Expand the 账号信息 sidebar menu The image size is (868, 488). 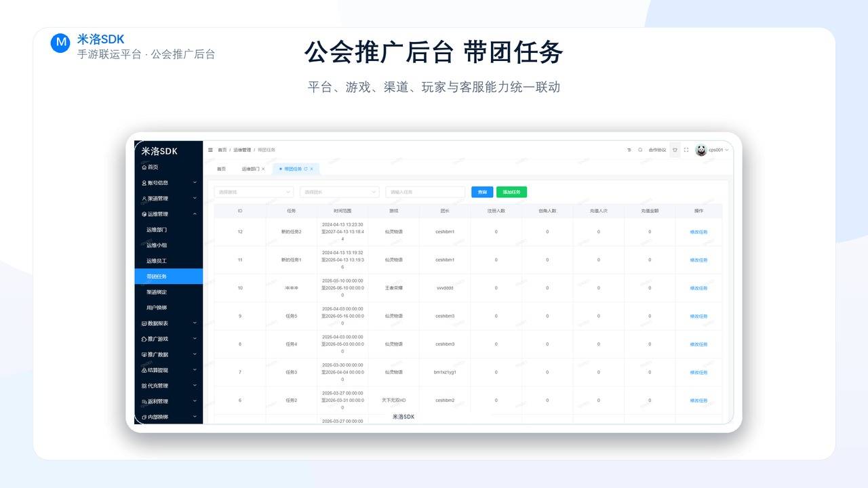pos(169,183)
